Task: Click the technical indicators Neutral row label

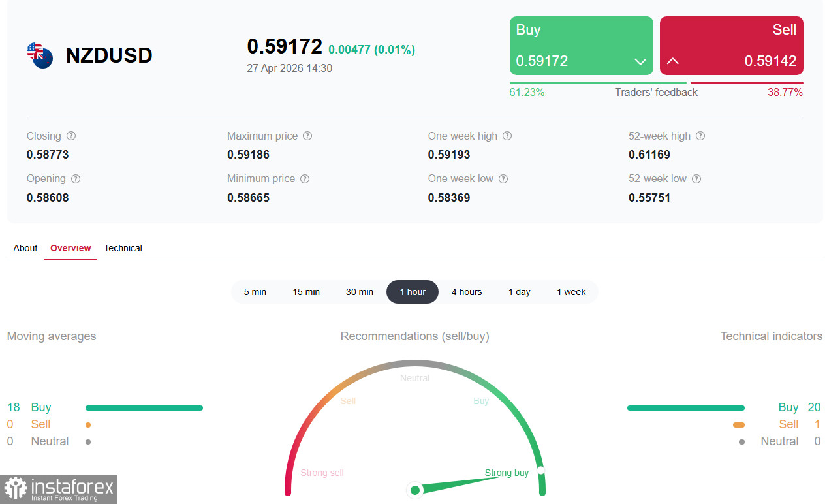Action: click(x=780, y=441)
